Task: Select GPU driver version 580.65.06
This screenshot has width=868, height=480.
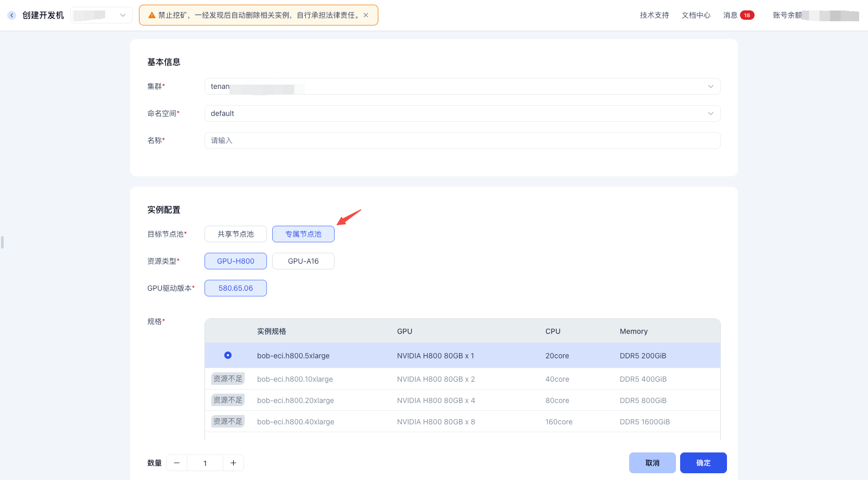Action: tap(236, 288)
